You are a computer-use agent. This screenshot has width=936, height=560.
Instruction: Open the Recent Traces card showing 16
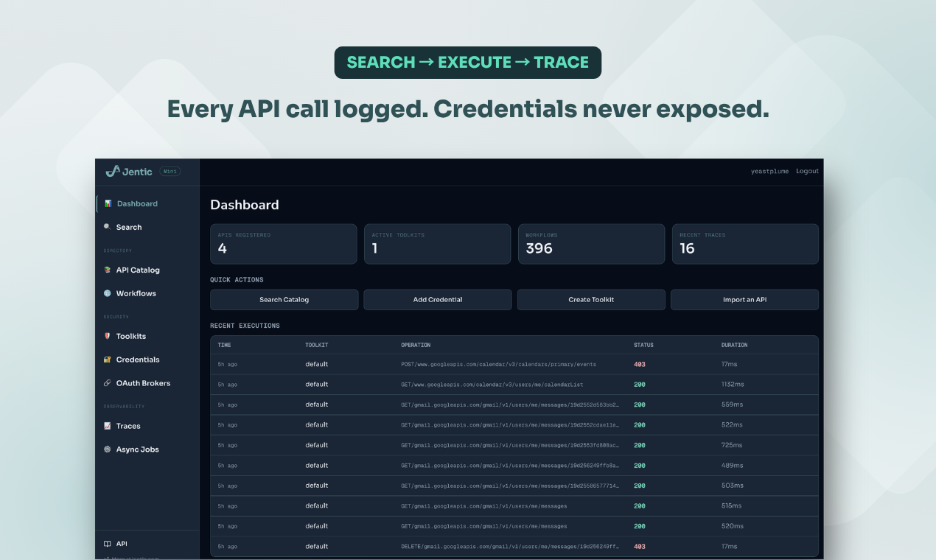(745, 244)
